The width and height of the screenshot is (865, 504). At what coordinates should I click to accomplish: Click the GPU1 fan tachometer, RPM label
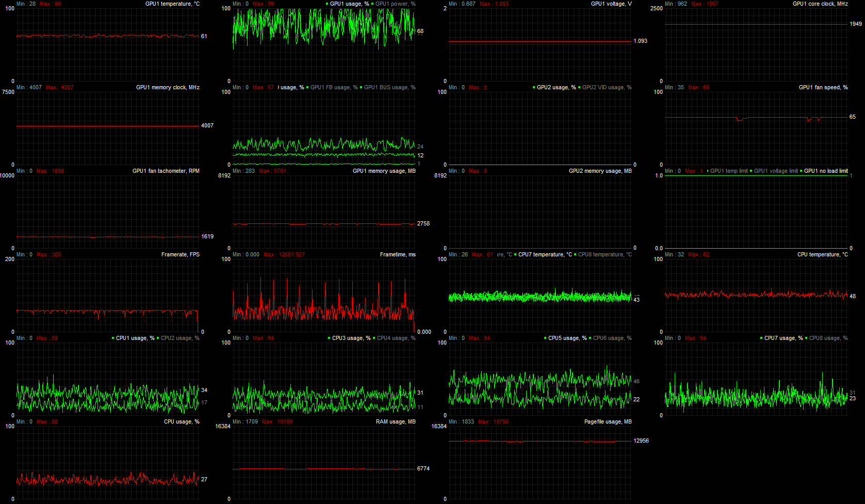[x=166, y=171]
